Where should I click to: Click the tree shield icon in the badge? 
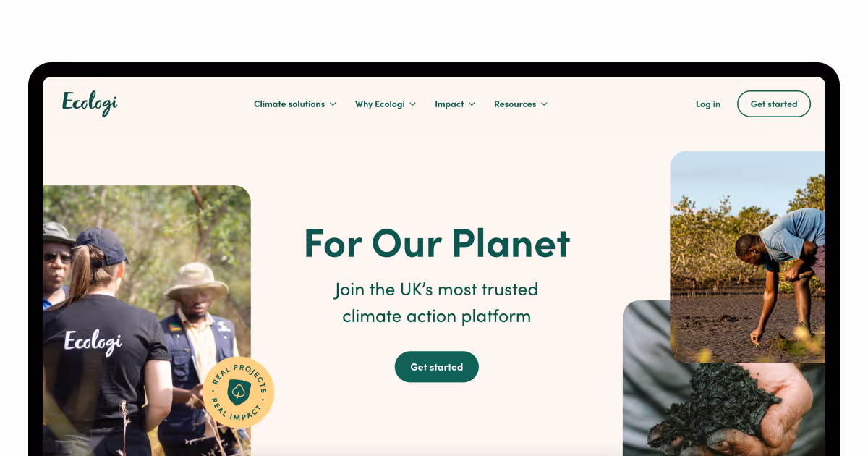(x=238, y=392)
